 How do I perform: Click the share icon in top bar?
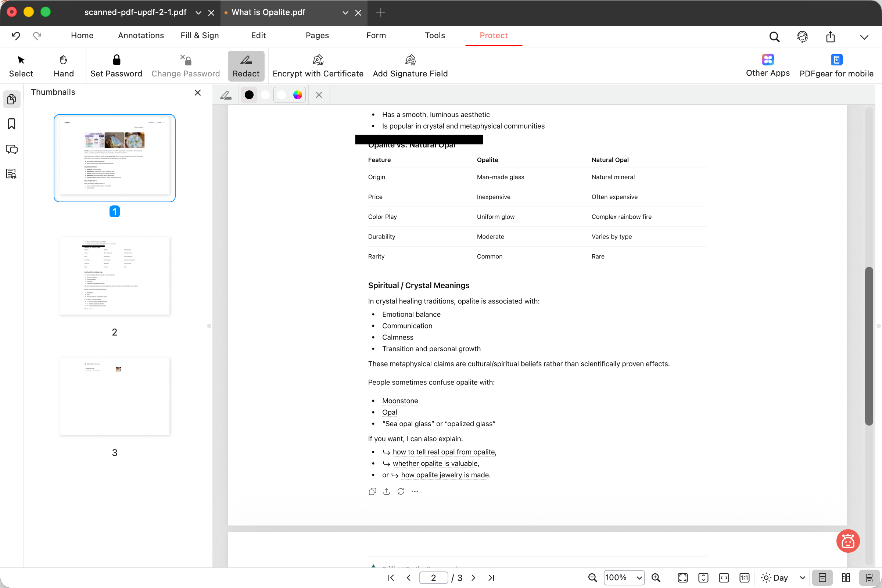click(830, 36)
